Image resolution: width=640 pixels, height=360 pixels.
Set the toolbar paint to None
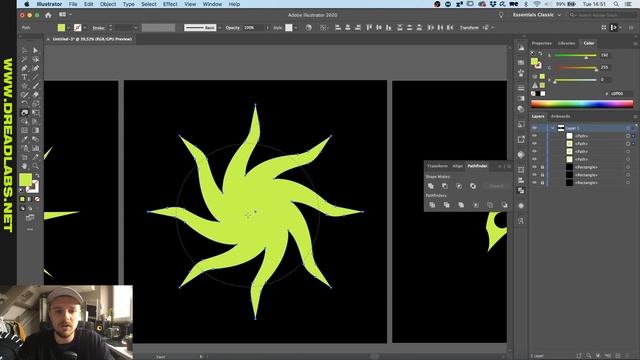[37, 199]
